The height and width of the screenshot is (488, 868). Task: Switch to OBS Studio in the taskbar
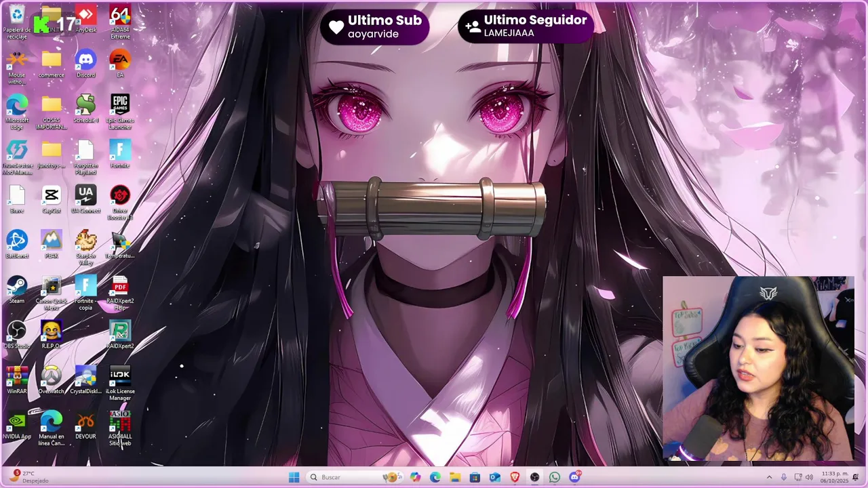[535, 477]
